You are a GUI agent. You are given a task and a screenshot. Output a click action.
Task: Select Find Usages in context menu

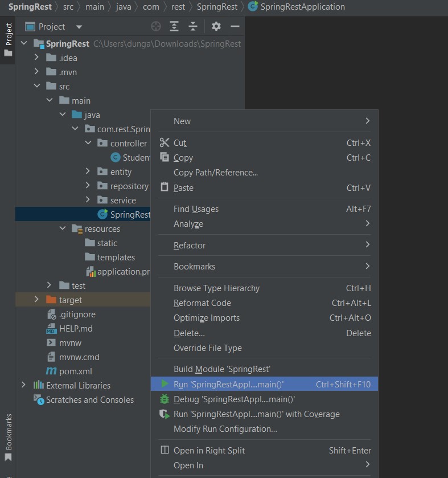pyautogui.click(x=264, y=209)
